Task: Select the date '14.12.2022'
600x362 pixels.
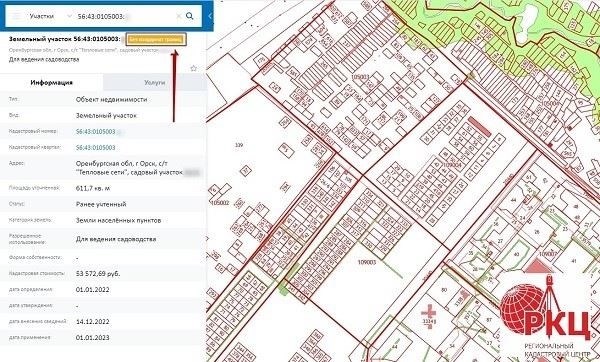Action: pyautogui.click(x=92, y=322)
